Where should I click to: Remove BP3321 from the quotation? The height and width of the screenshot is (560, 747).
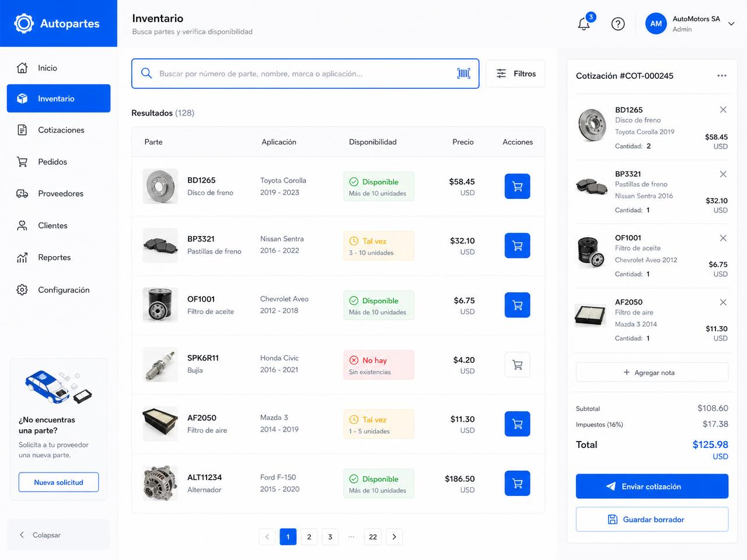[723, 174]
